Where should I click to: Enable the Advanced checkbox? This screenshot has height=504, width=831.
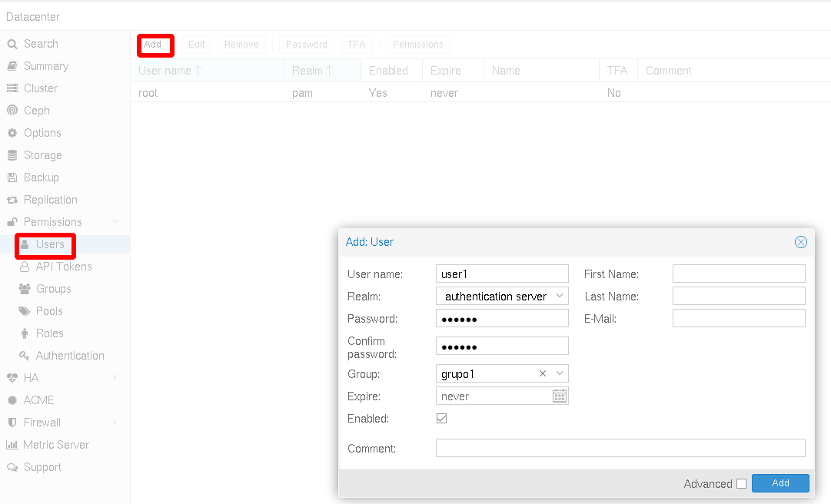741,484
